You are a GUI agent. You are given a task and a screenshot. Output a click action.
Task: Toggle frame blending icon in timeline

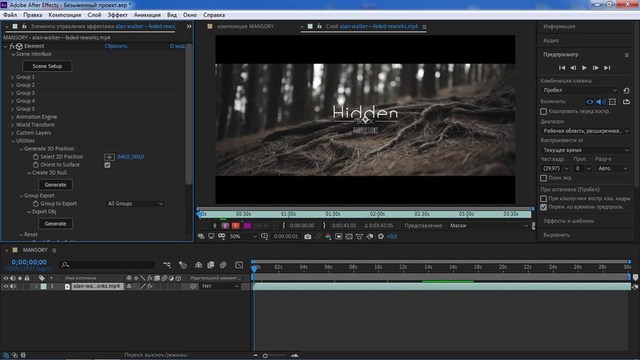pos(211,265)
